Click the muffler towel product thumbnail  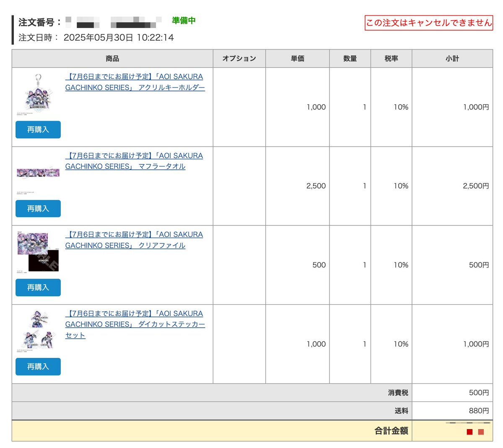tap(38, 173)
